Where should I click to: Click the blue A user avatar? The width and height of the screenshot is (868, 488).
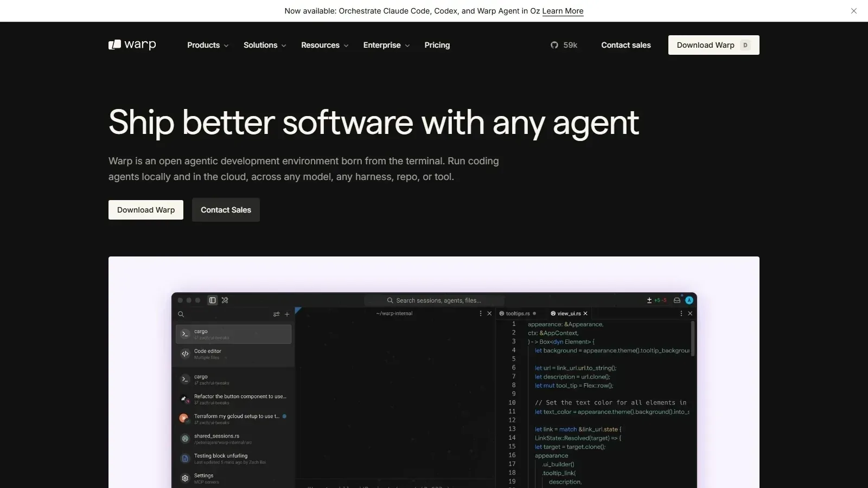tap(689, 300)
